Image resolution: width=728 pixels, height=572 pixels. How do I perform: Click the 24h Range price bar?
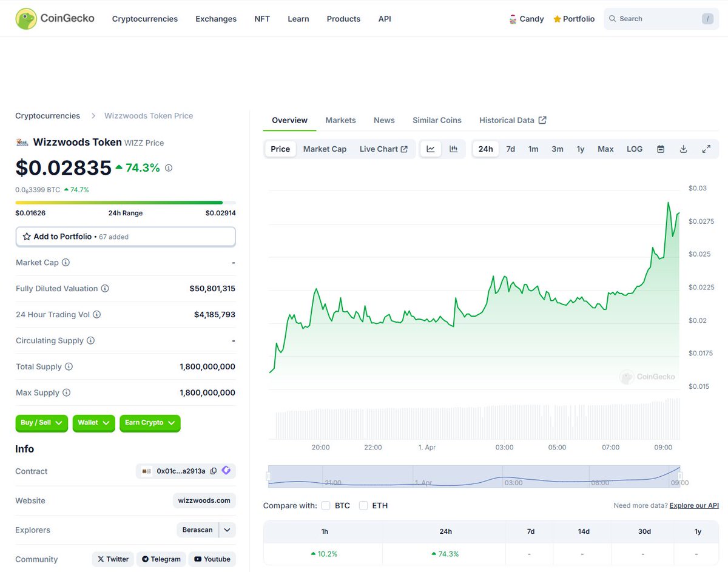(x=126, y=203)
